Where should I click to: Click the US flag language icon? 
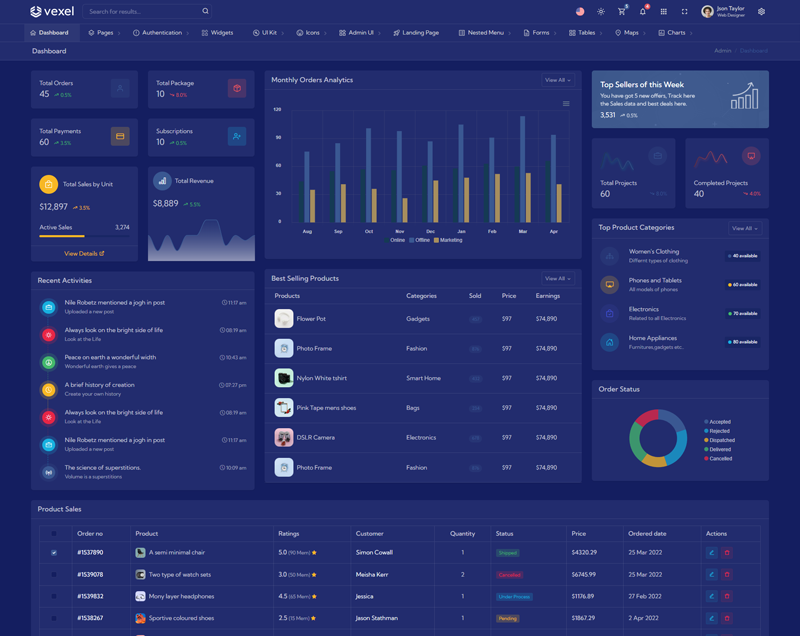(x=580, y=12)
